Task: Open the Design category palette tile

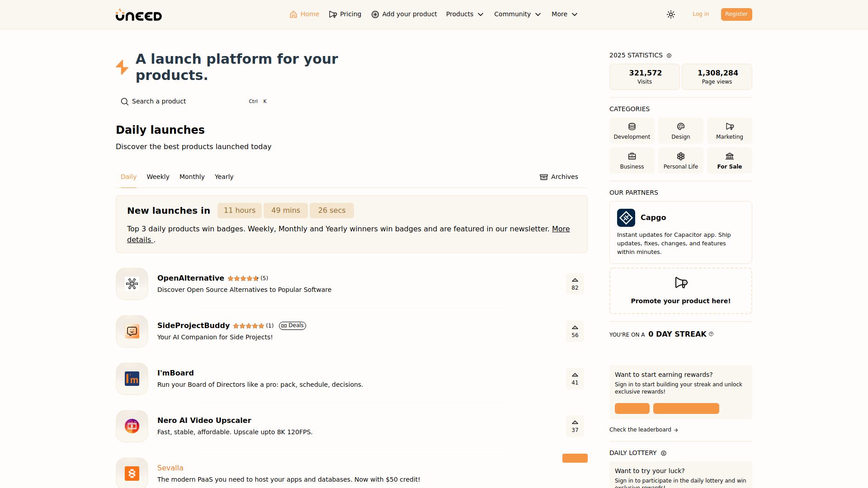Action: (x=680, y=131)
